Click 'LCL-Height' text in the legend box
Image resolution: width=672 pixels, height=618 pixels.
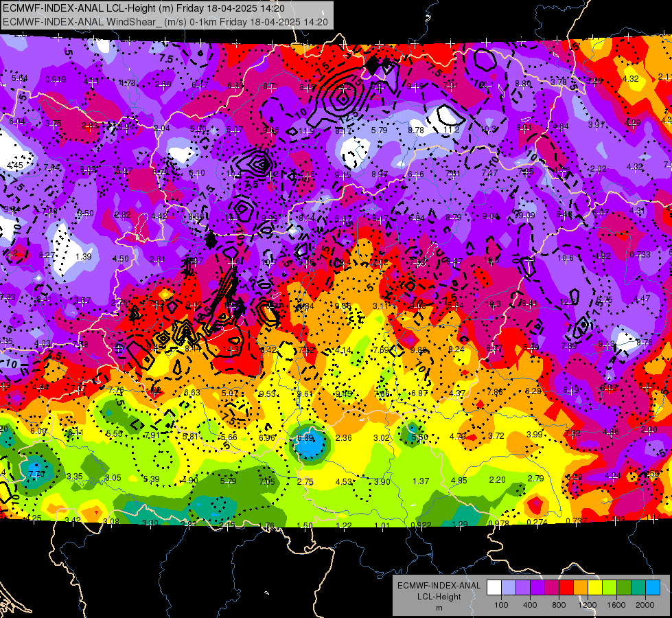click(x=439, y=597)
